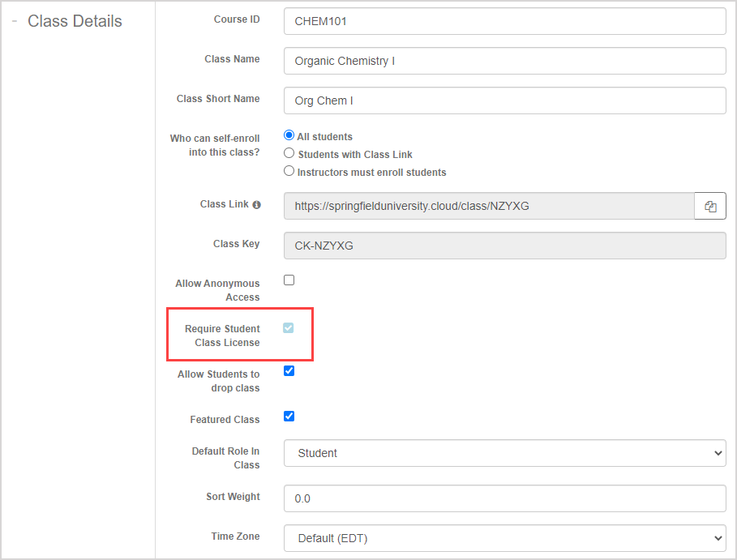Image resolution: width=737 pixels, height=560 pixels.
Task: Click the Sort Weight input field
Action: (504, 498)
